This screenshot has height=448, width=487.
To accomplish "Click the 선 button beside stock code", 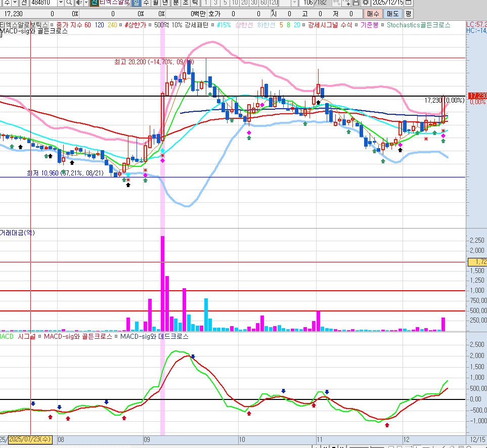I will tap(24, 3).
